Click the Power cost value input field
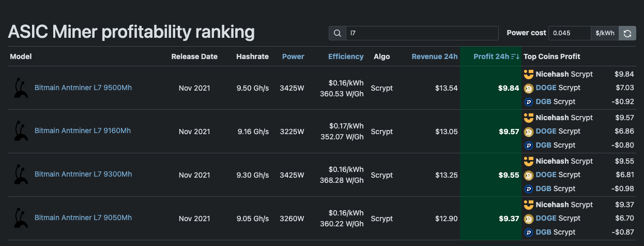Viewport: 644px width, 246px height. click(569, 33)
